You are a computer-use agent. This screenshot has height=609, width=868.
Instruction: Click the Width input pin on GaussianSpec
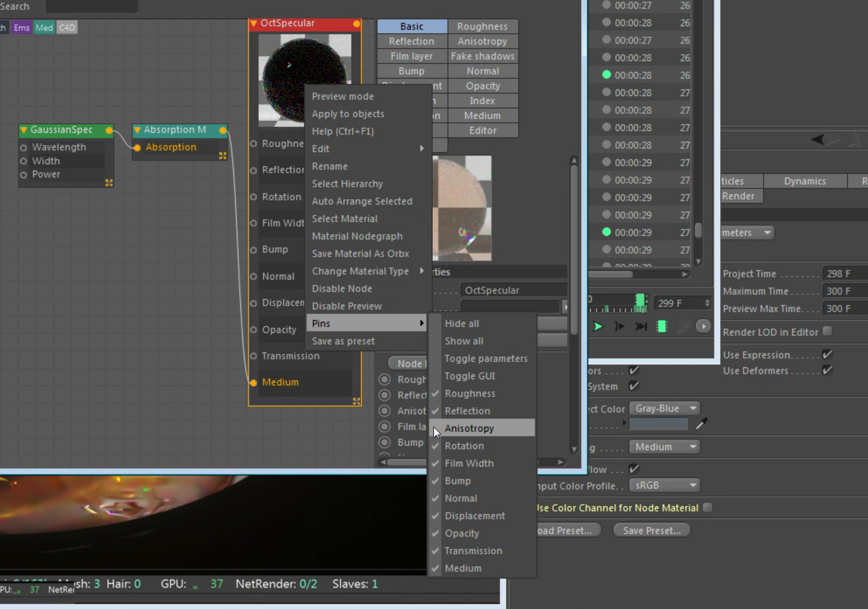pyautogui.click(x=24, y=161)
